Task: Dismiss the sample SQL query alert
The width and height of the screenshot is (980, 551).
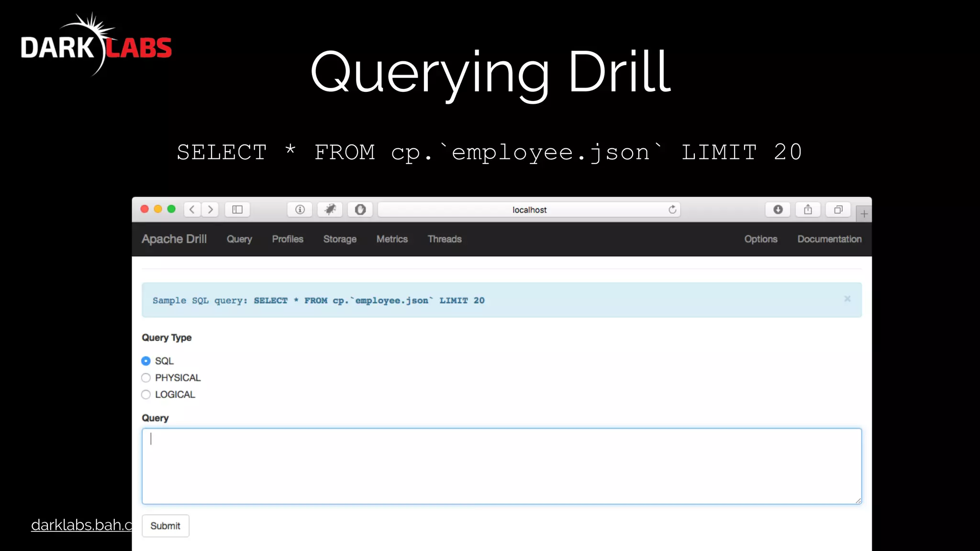Action: [x=847, y=299]
